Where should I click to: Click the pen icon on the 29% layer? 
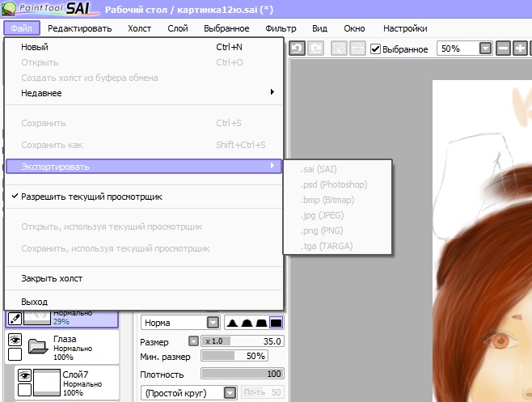point(15,319)
